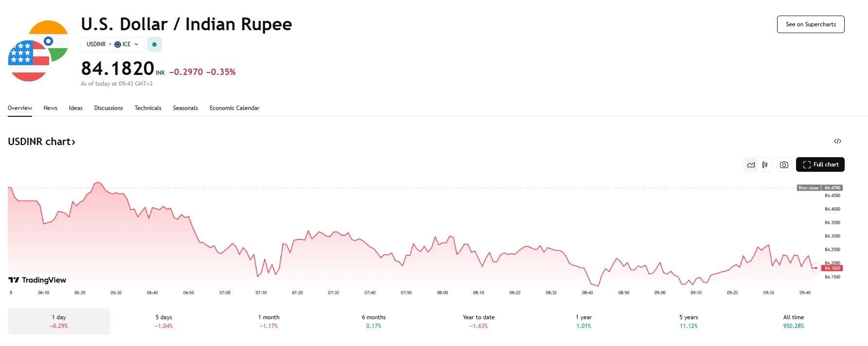Open the Full chart button

(x=820, y=164)
